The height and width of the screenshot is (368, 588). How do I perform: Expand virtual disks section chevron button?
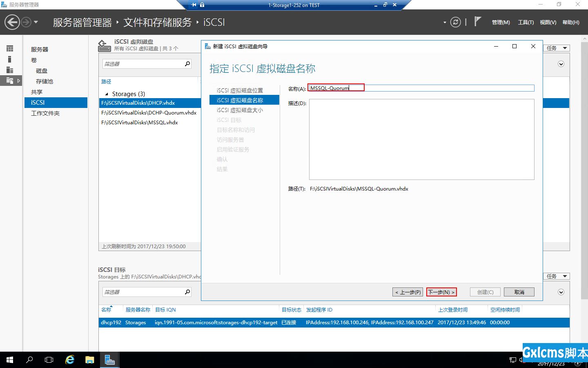tap(561, 64)
